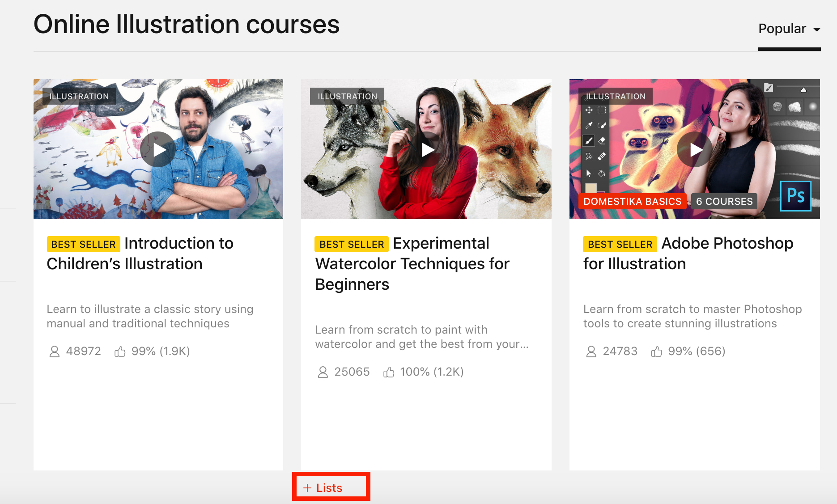Click BEST SELLER badge on Watercolor course
837x504 pixels.
[x=352, y=244]
